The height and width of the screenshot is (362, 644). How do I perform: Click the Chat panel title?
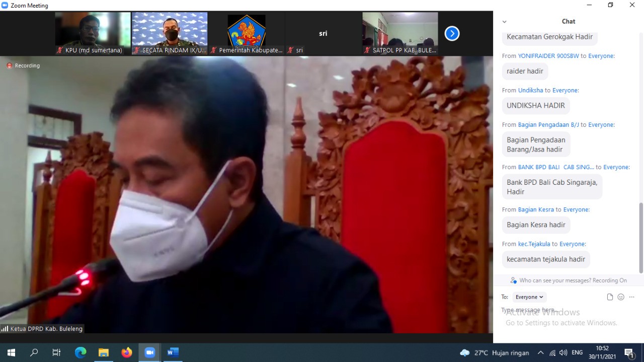click(569, 21)
